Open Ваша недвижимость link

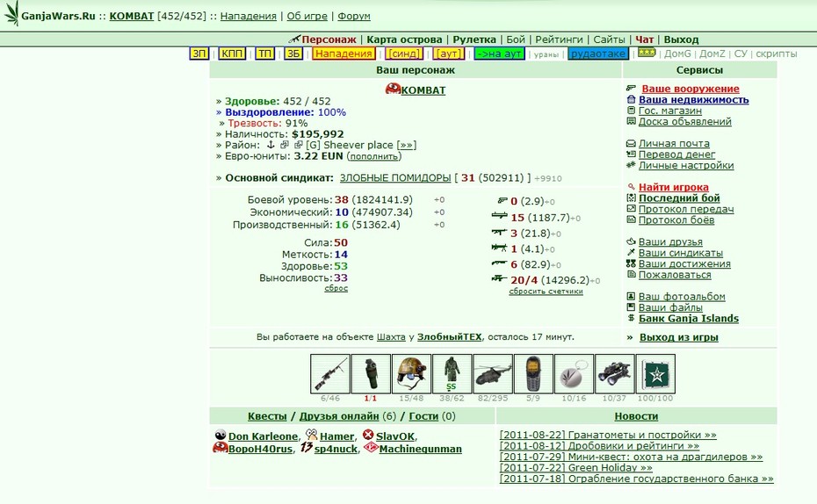coord(693,99)
